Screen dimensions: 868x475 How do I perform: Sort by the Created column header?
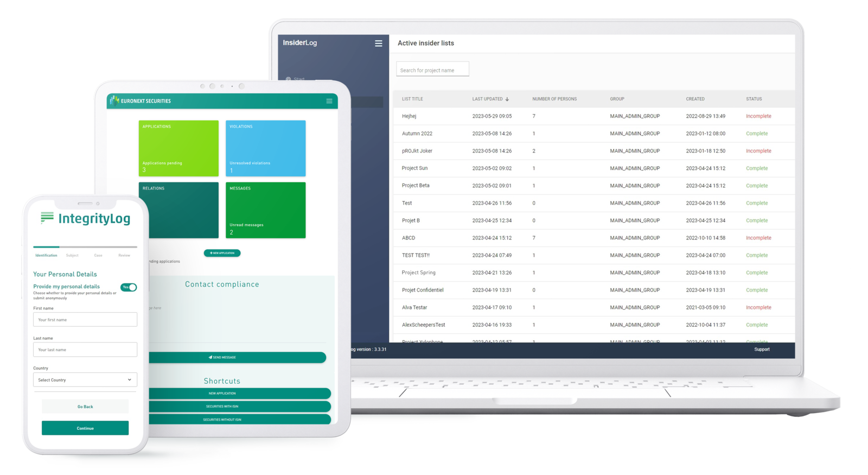pos(695,99)
